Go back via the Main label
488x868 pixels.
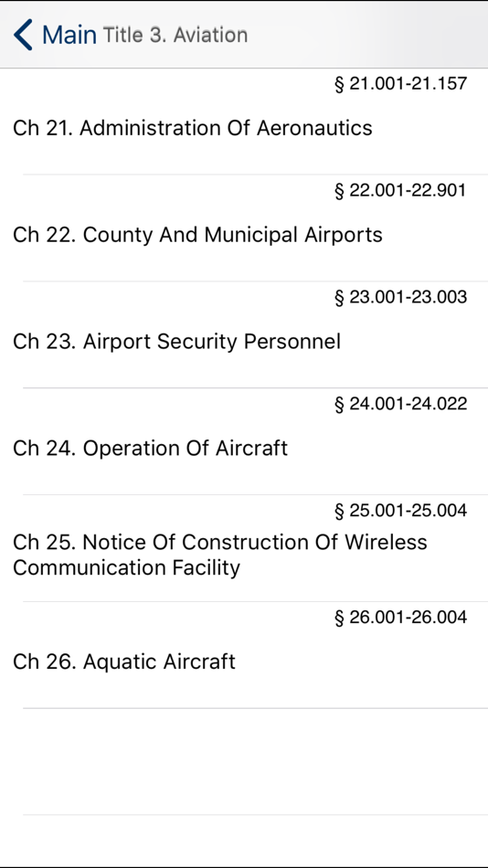[x=69, y=35]
